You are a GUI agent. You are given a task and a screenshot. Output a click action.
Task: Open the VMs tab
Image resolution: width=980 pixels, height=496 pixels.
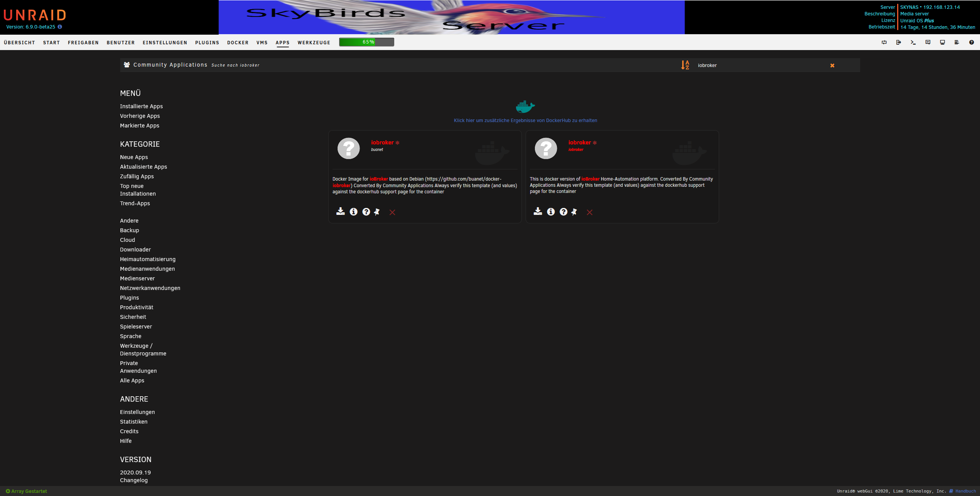pos(262,43)
